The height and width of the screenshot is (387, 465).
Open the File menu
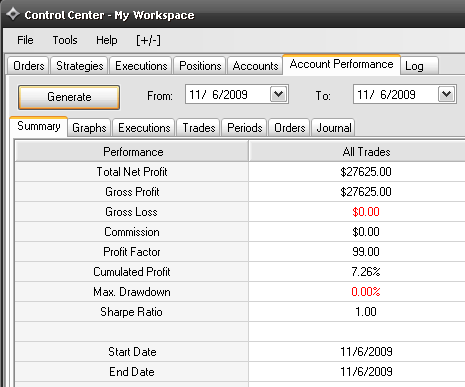tap(25, 40)
